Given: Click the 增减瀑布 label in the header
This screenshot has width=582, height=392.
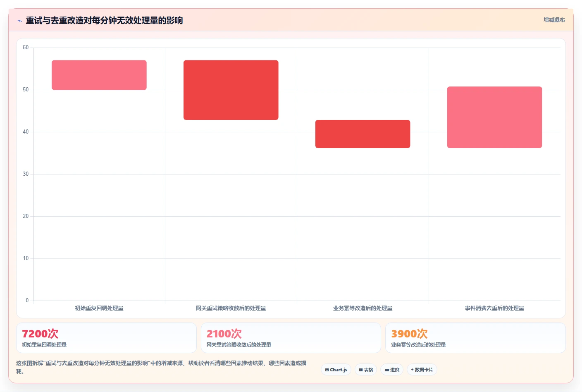Looking at the screenshot, I should (x=554, y=20).
